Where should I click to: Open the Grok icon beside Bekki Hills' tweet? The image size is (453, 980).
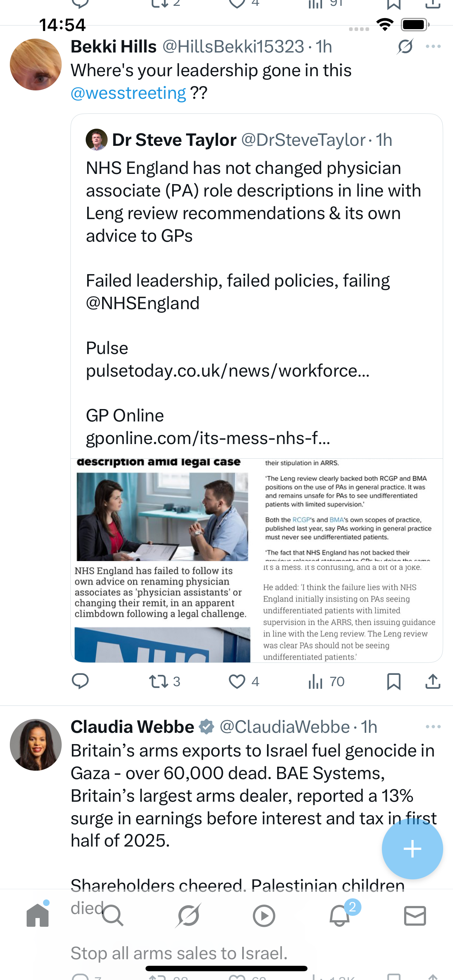(x=405, y=47)
